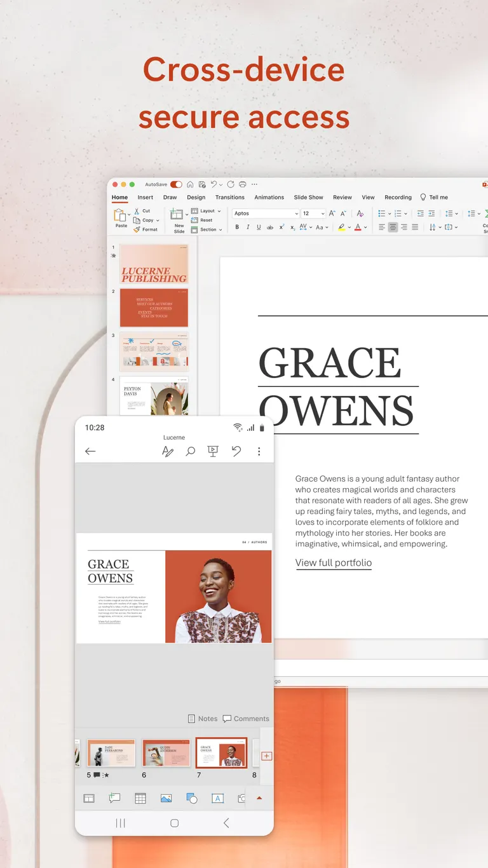
Task: Click the View full portfolio link
Action: [x=334, y=562]
